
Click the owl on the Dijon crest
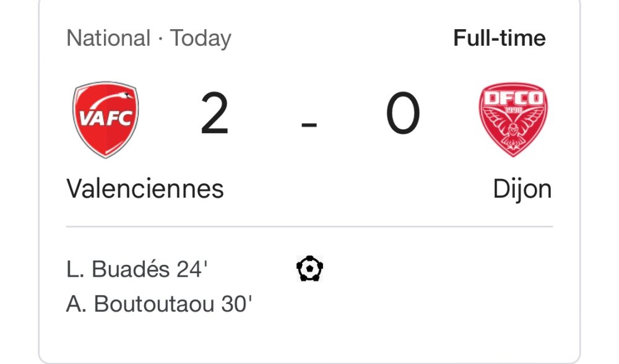513,130
